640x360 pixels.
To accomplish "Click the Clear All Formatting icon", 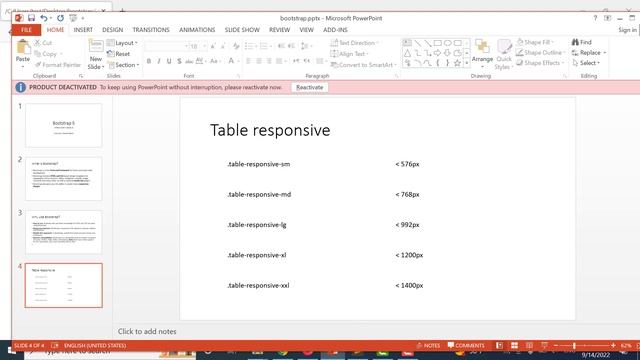I will [x=236, y=46].
